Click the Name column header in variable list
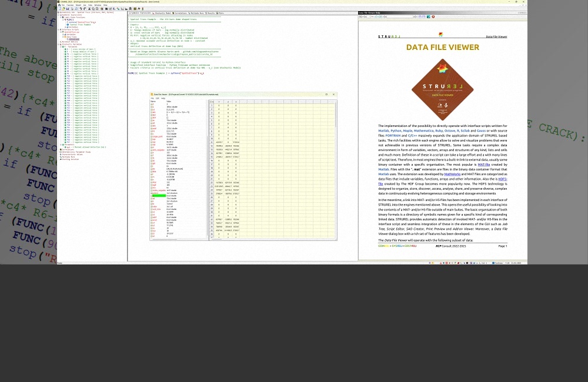 click(153, 101)
